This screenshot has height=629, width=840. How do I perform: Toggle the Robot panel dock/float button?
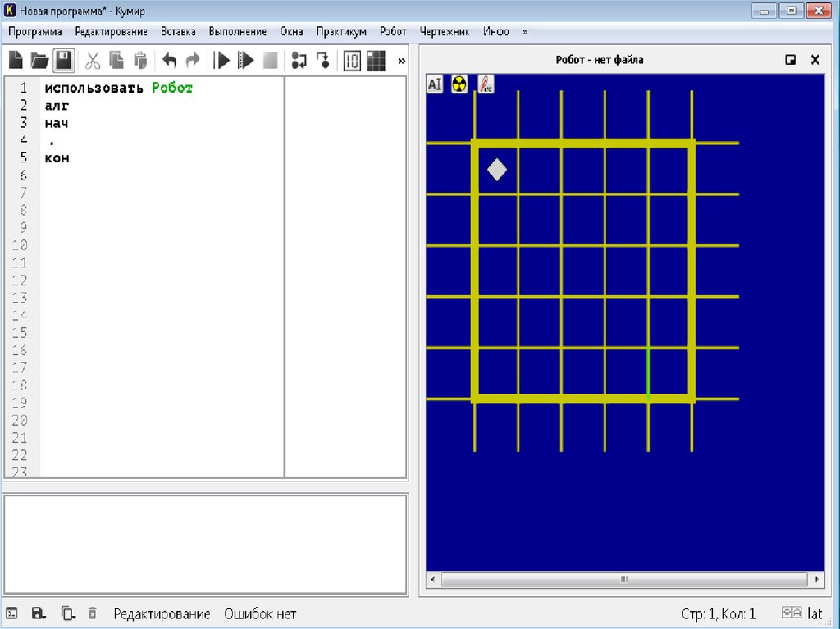point(790,60)
